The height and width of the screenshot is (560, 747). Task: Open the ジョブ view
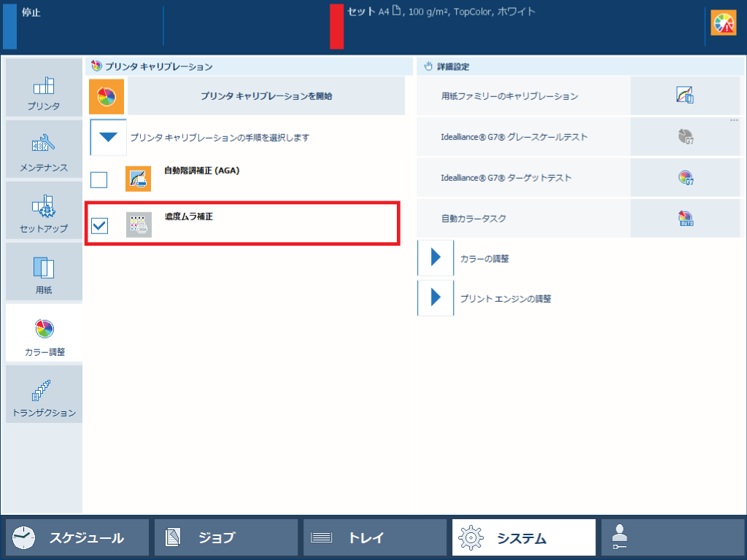[226, 537]
